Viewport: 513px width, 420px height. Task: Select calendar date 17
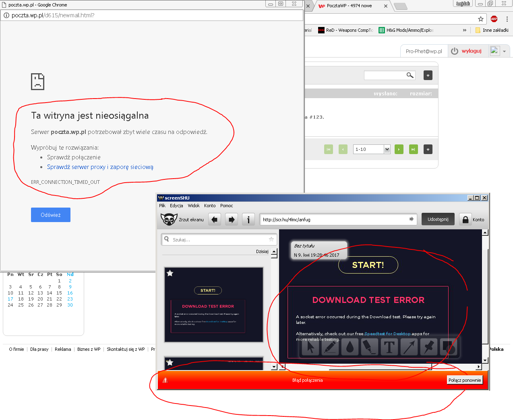pyautogui.click(x=10, y=299)
